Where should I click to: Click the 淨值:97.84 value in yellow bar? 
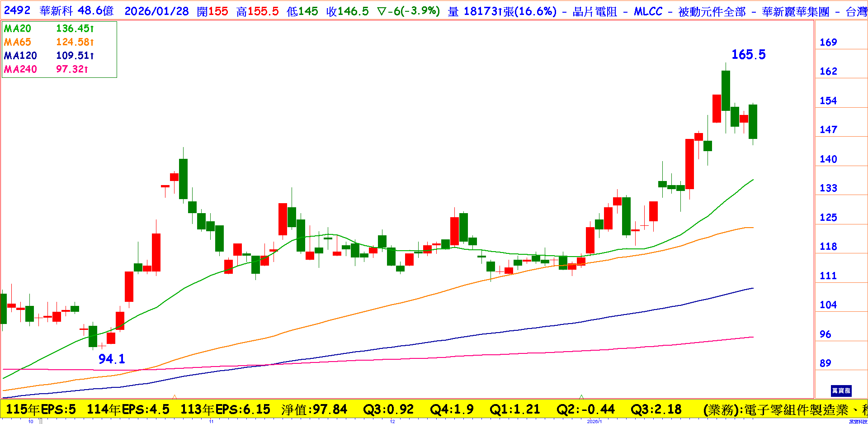pyautogui.click(x=314, y=410)
